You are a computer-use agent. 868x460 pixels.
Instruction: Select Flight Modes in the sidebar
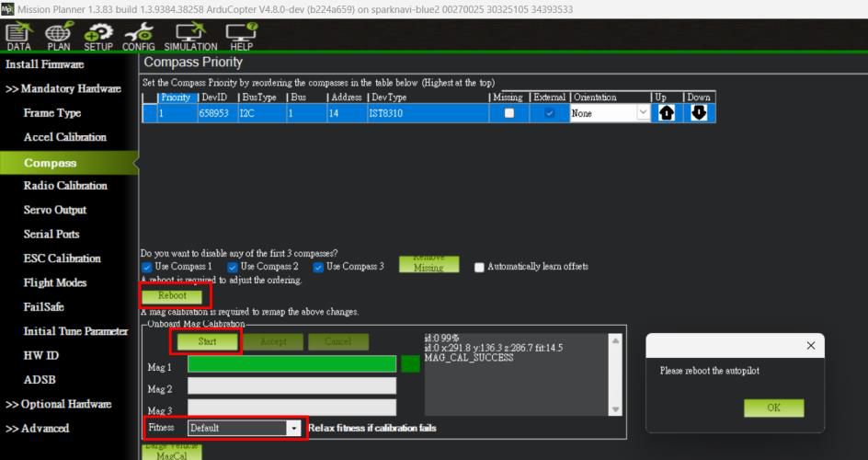[x=55, y=282]
